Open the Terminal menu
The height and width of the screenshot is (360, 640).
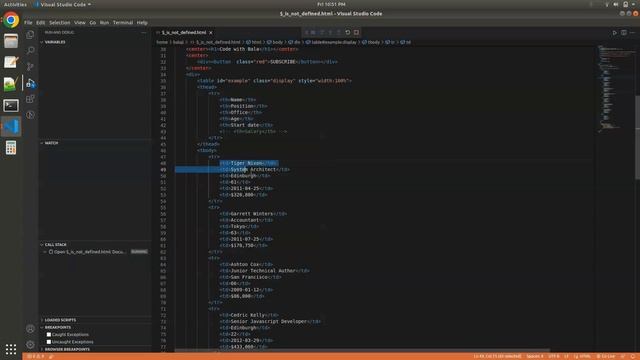coord(123,22)
